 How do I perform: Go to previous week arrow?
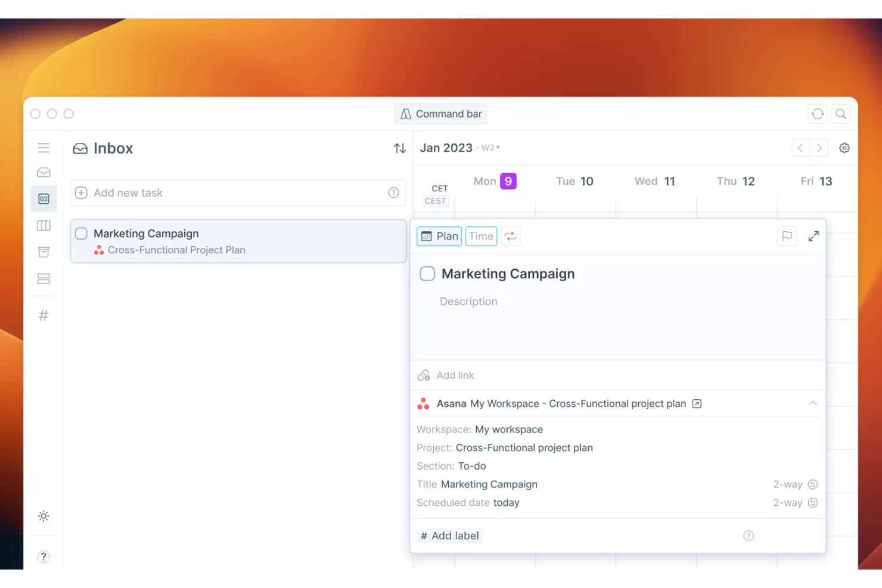click(x=800, y=148)
